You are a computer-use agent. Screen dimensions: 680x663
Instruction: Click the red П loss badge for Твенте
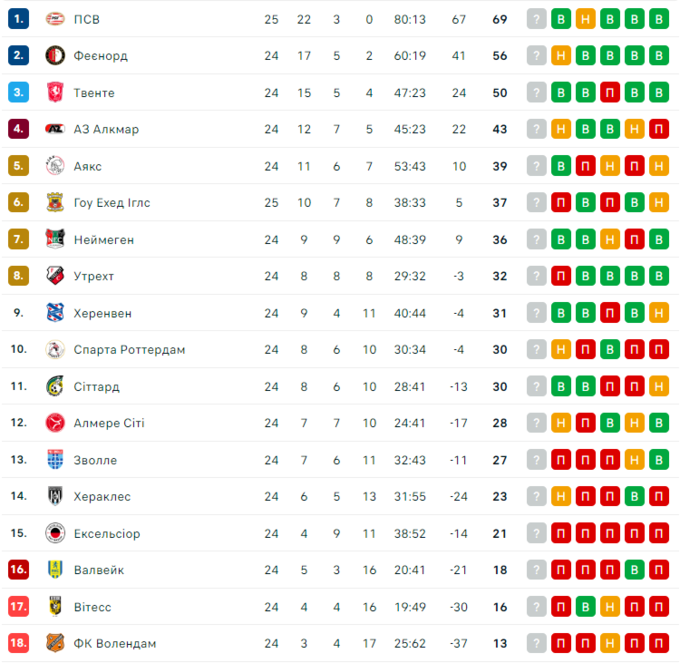(x=610, y=93)
